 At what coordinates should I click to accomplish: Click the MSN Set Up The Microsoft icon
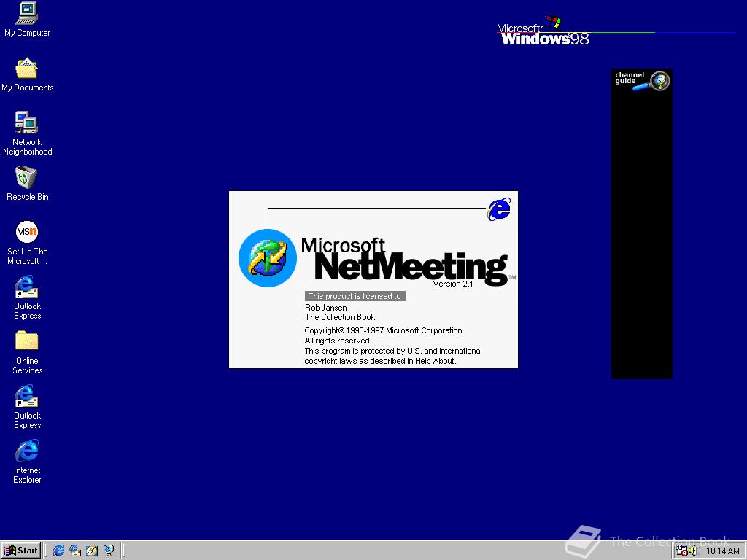pos(27,243)
